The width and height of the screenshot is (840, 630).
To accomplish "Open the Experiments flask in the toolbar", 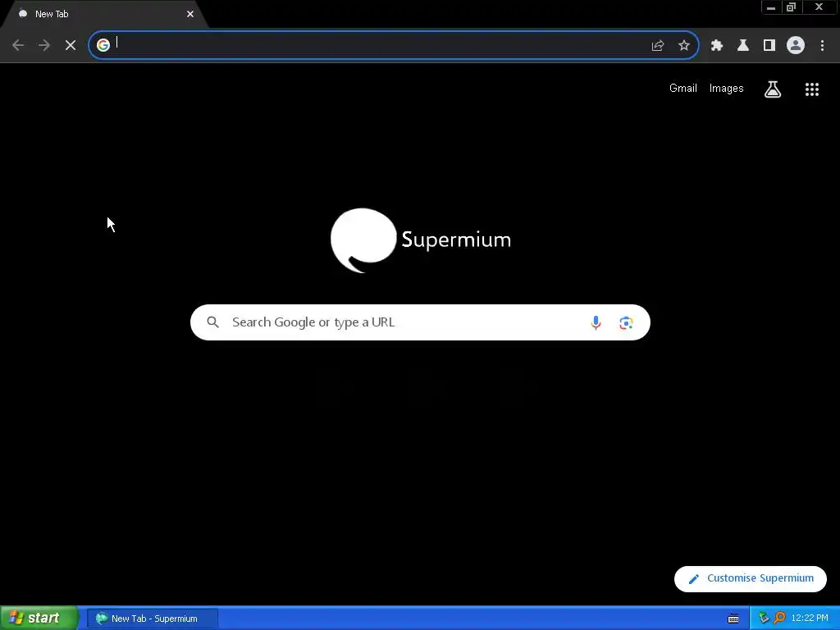I will 743,46.
